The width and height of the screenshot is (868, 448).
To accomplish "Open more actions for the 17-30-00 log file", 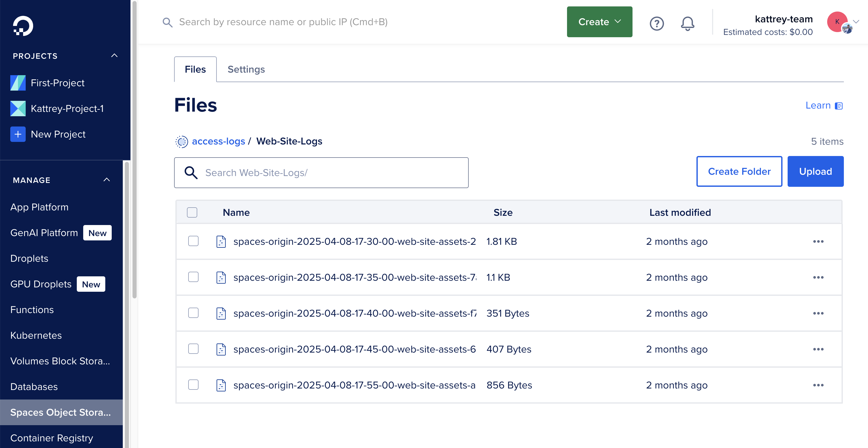I will pos(819,241).
